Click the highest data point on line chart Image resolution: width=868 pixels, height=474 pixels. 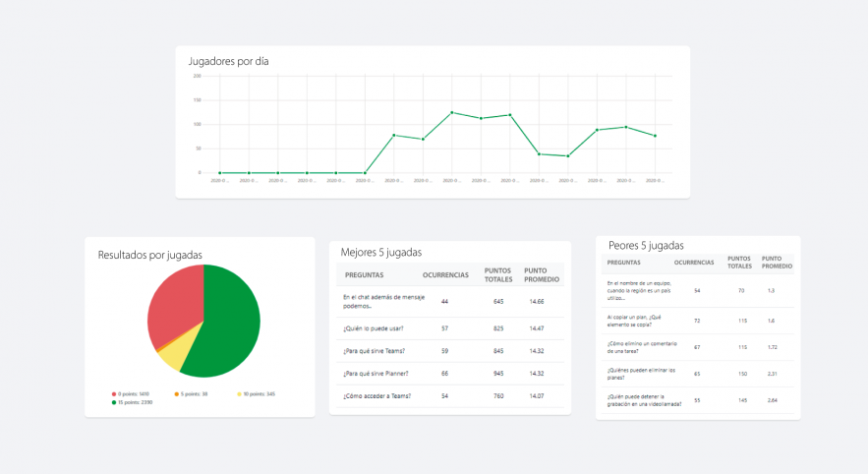451,113
